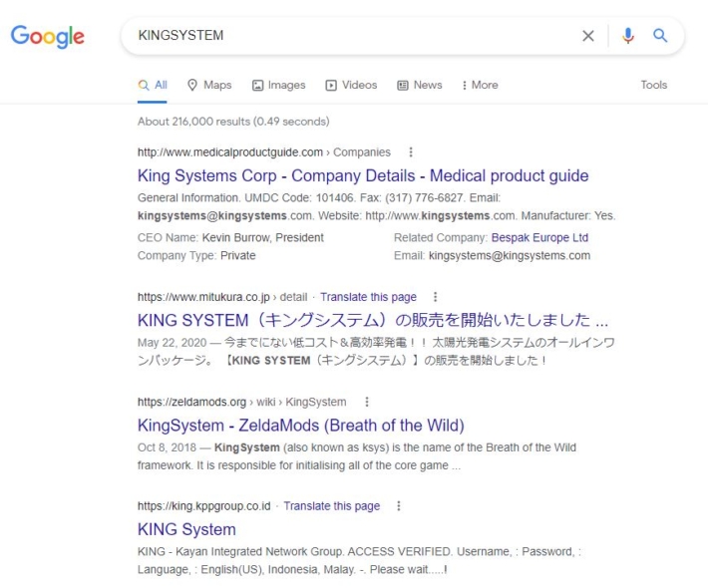The width and height of the screenshot is (708, 588).
Task: Translate the king.kppgroup.co.id page
Action: [x=332, y=506]
